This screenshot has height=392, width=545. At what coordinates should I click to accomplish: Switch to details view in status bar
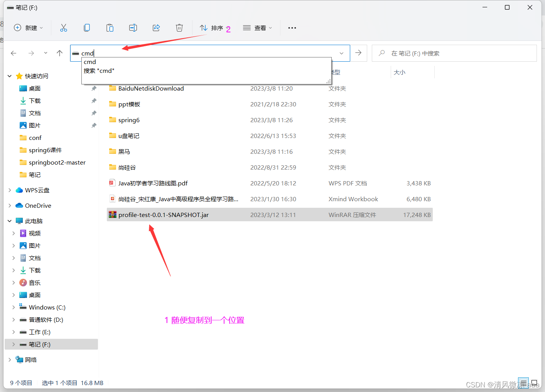point(523,383)
